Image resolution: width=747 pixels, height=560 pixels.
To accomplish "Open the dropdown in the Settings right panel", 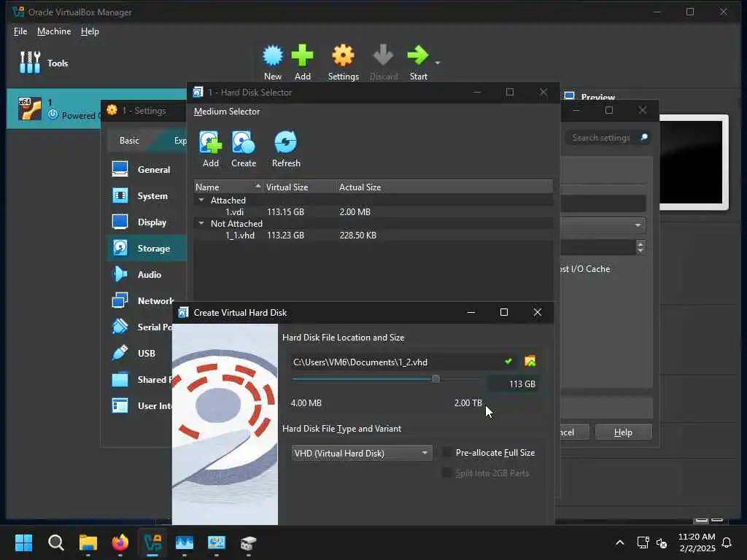I will click(x=603, y=225).
